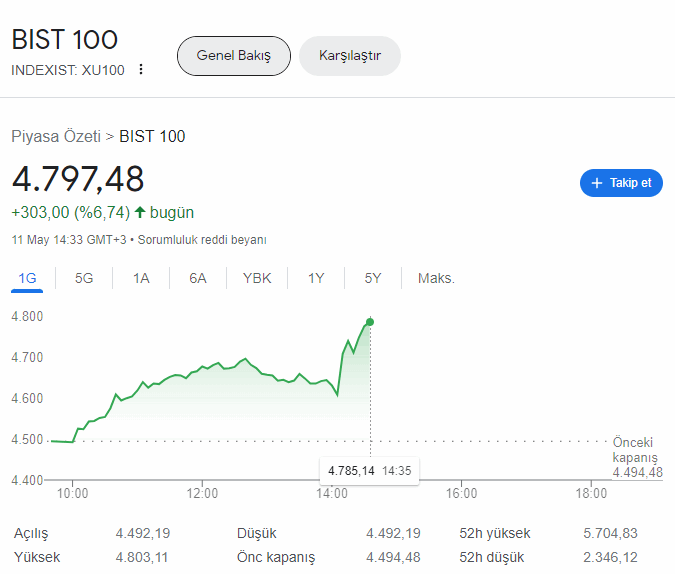This screenshot has height=574, width=675.
Task: Click the current price 4.797,48
Action: pyautogui.click(x=78, y=179)
